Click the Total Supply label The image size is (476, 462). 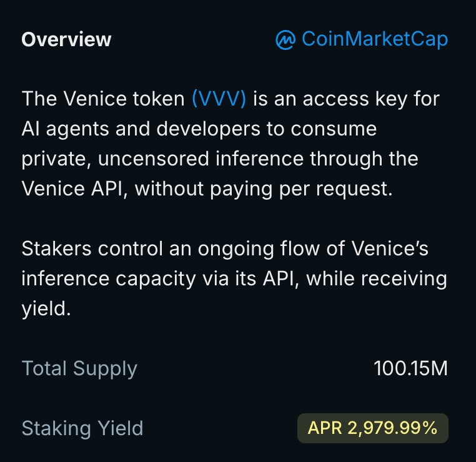tap(79, 369)
